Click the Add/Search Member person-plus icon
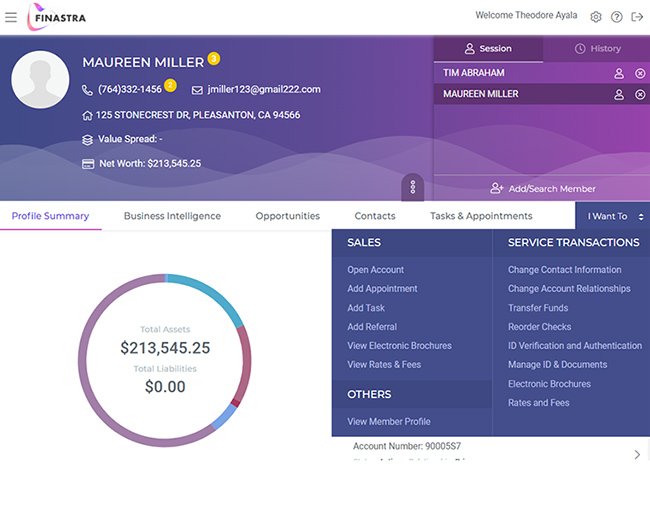 [x=496, y=188]
